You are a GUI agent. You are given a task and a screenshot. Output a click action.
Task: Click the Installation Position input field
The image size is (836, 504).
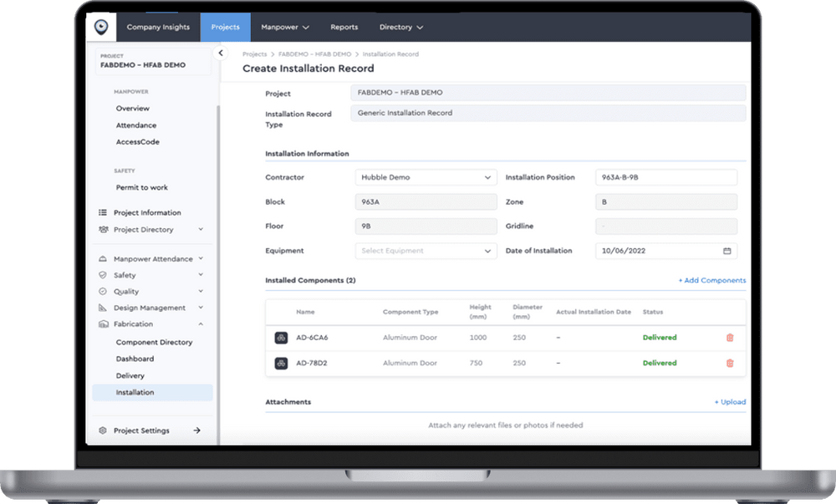click(665, 177)
